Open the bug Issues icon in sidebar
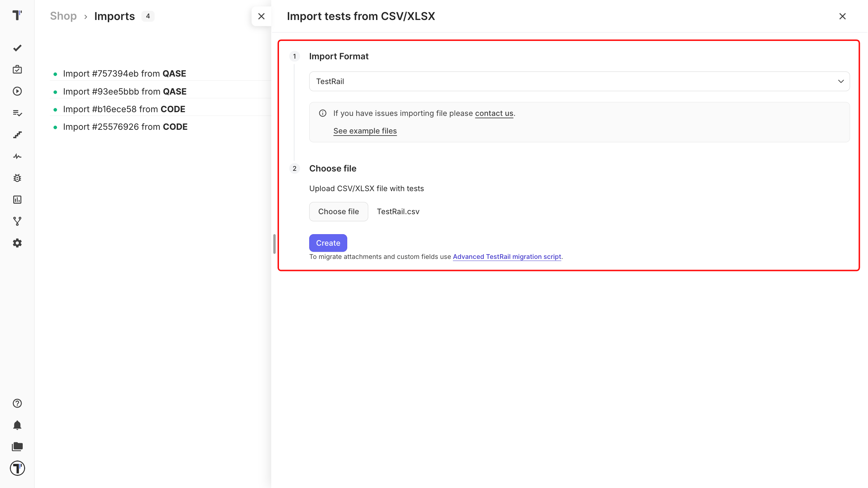This screenshot has height=488, width=868. (17, 178)
